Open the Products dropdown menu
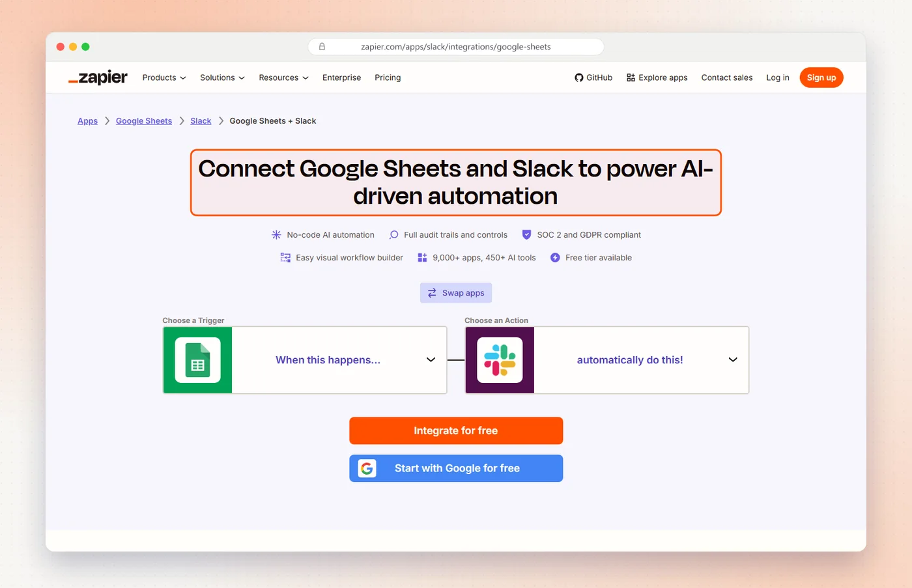The height and width of the screenshot is (588, 912). tap(164, 77)
